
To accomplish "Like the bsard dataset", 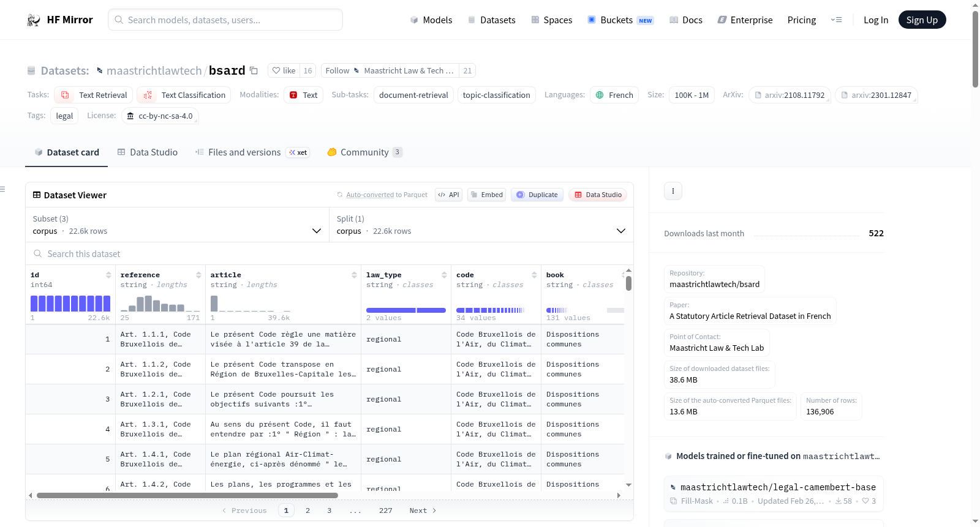I will click(x=284, y=70).
